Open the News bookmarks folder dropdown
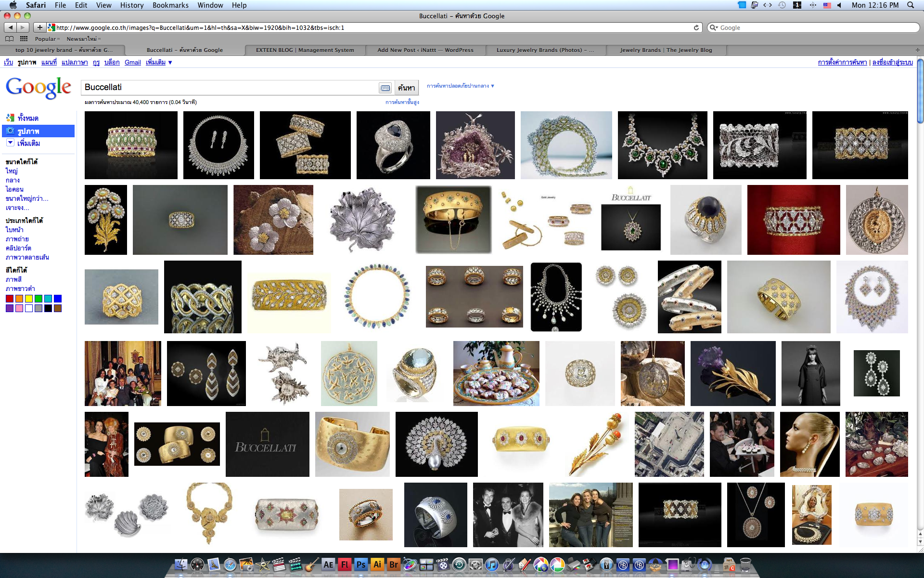924x578 pixels. coord(83,39)
